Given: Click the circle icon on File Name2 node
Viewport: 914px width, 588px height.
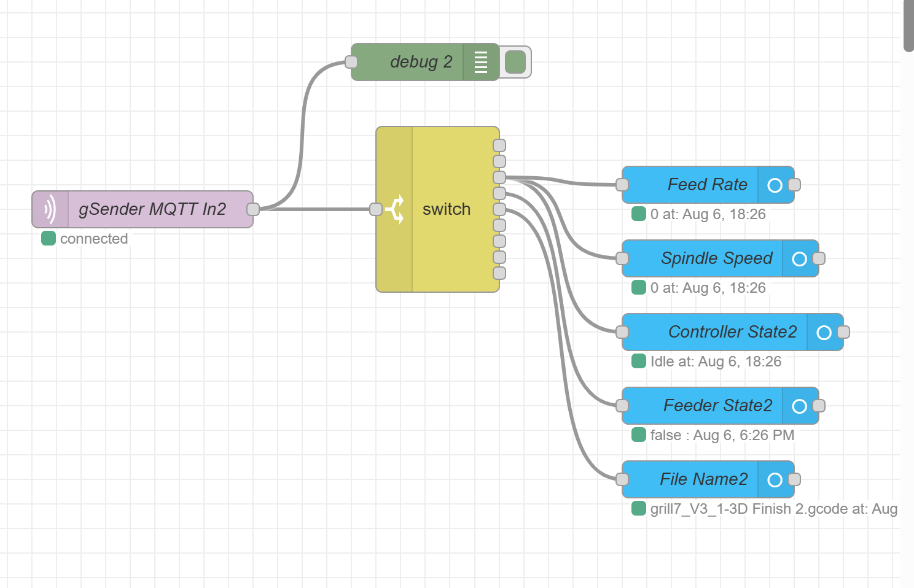Looking at the screenshot, I should (775, 479).
